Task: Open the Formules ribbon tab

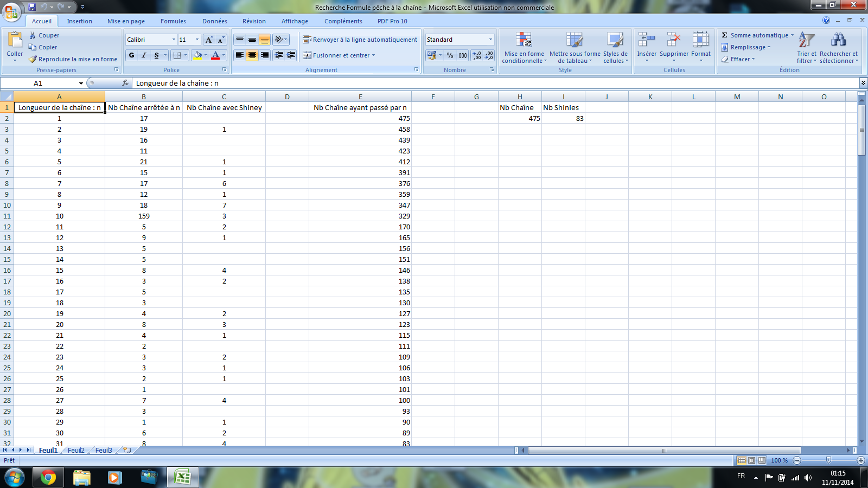Action: pyautogui.click(x=173, y=21)
